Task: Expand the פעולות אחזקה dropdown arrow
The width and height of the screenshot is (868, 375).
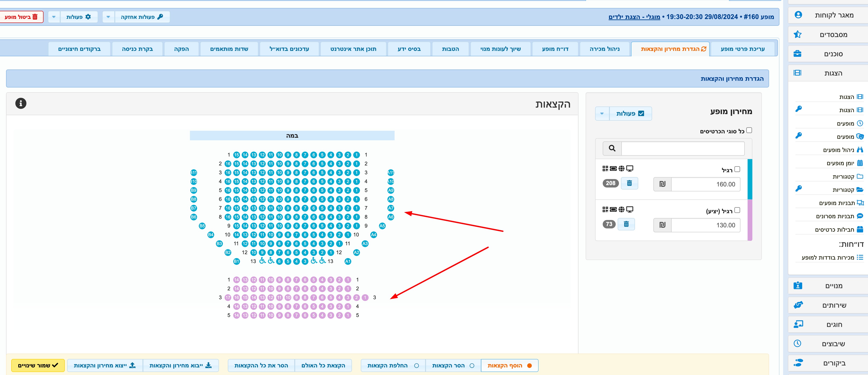Action: point(108,17)
